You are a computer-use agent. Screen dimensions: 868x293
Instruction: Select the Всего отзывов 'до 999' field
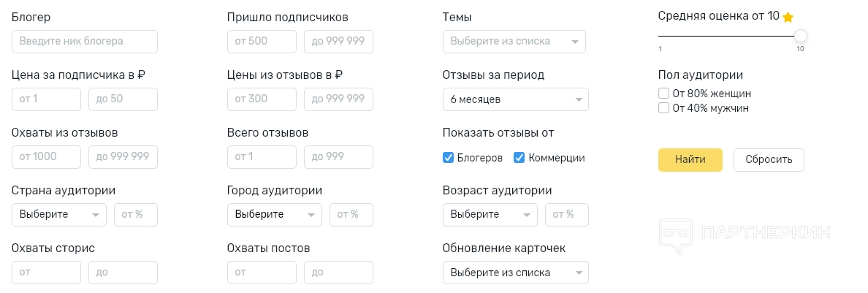(338, 157)
